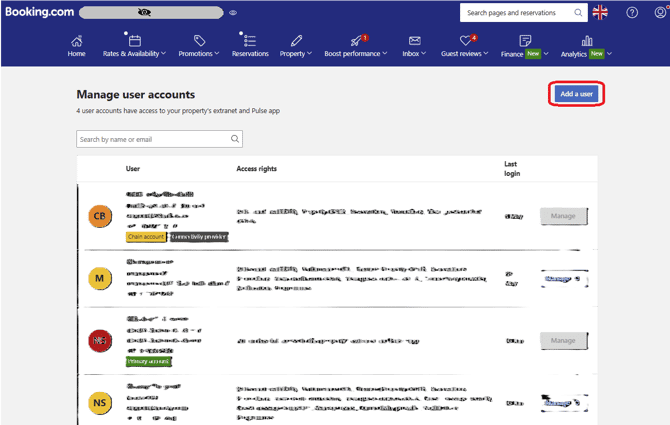The image size is (670, 425).
Task: Expand the Property dropdown menu
Action: coord(296,53)
